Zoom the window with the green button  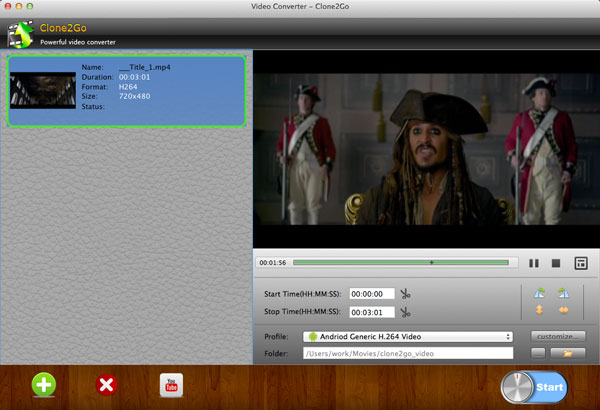[30, 6]
